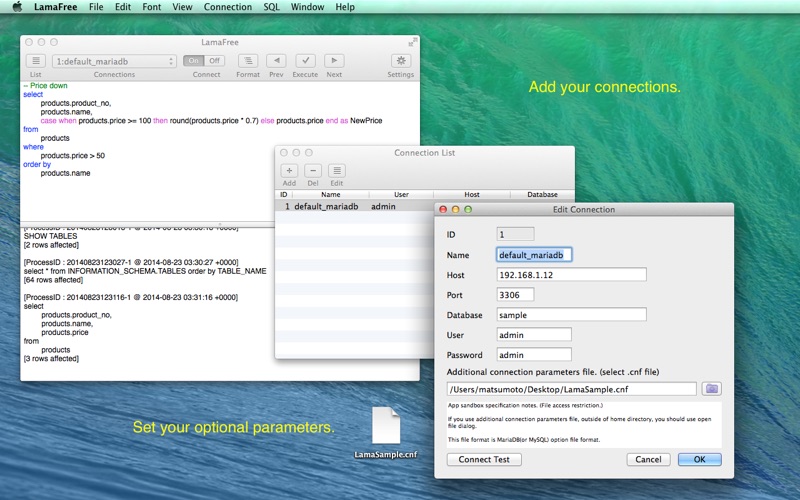Sort Connection List by Database column
The width and height of the screenshot is (800, 500).
pos(542,194)
